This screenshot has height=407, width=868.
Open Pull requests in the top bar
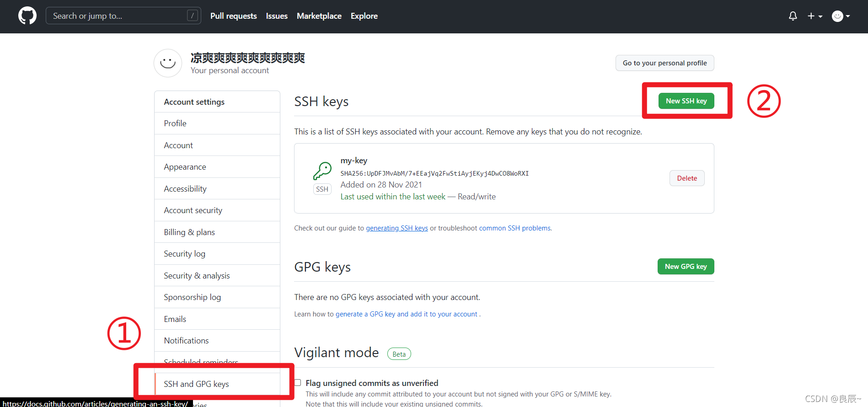[234, 16]
